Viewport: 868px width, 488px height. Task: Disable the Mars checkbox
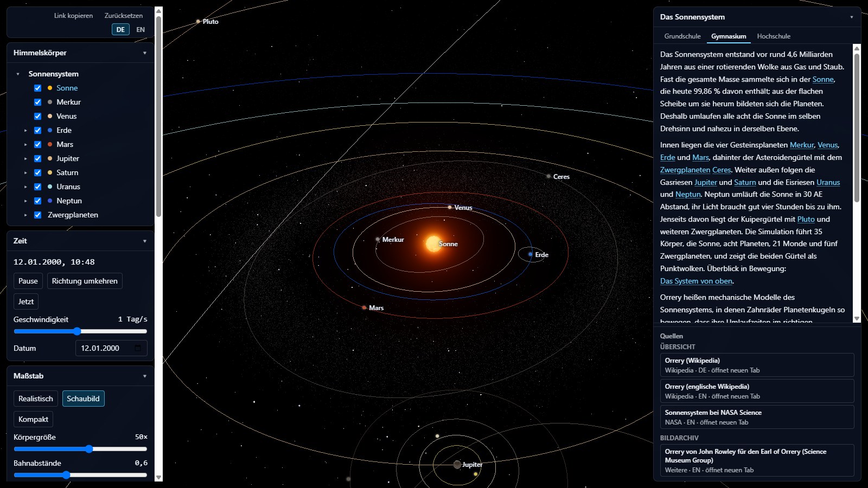pyautogui.click(x=37, y=144)
